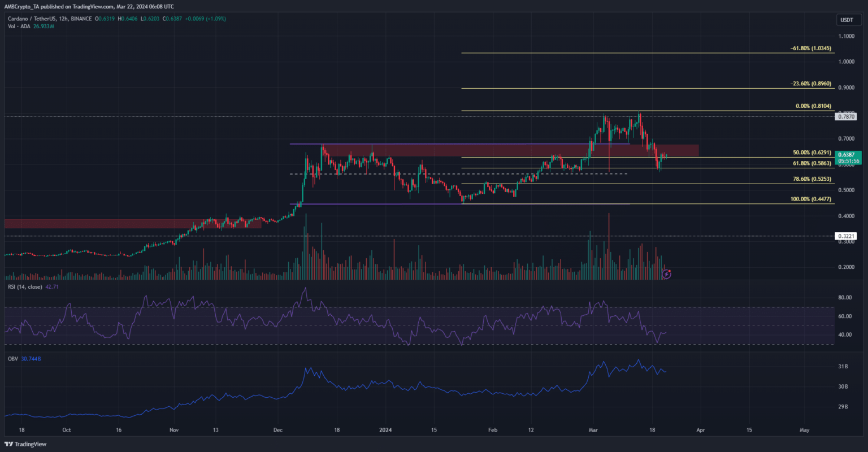Viewport: 868px width, 452px height.
Task: Select the 100.00% (0.4477) Fibonacci level label
Action: click(x=810, y=199)
